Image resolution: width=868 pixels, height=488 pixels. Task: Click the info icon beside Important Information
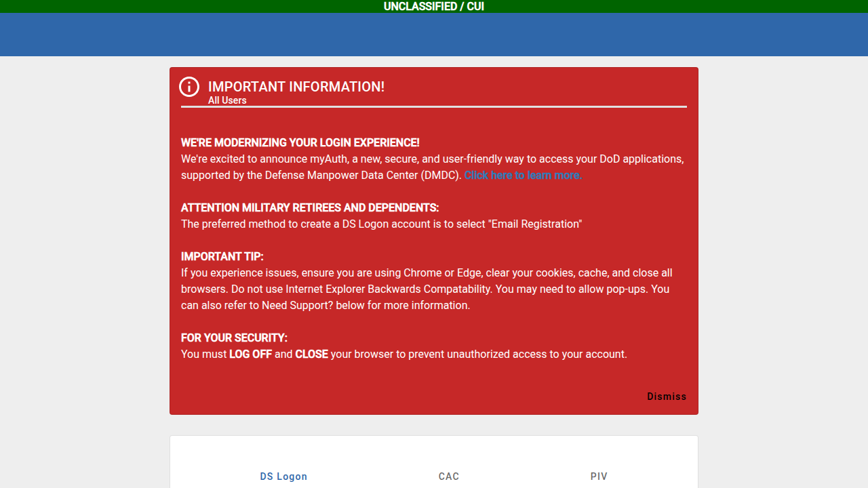click(189, 87)
